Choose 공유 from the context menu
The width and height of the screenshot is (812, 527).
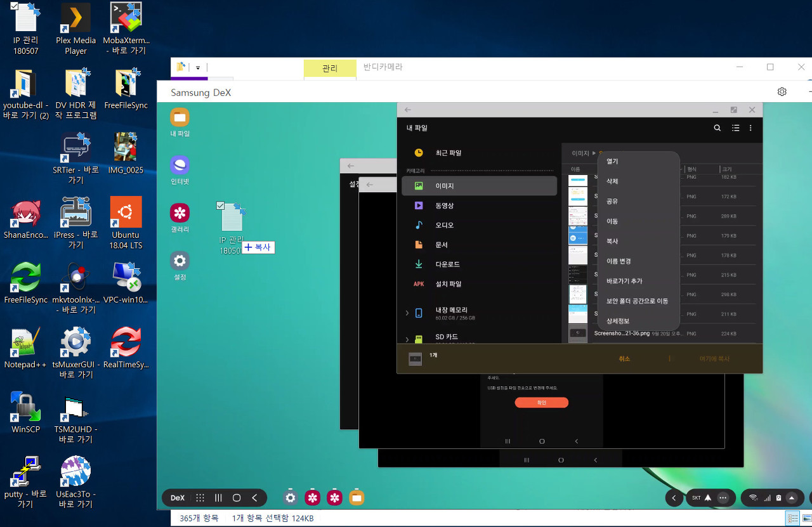tap(638, 201)
